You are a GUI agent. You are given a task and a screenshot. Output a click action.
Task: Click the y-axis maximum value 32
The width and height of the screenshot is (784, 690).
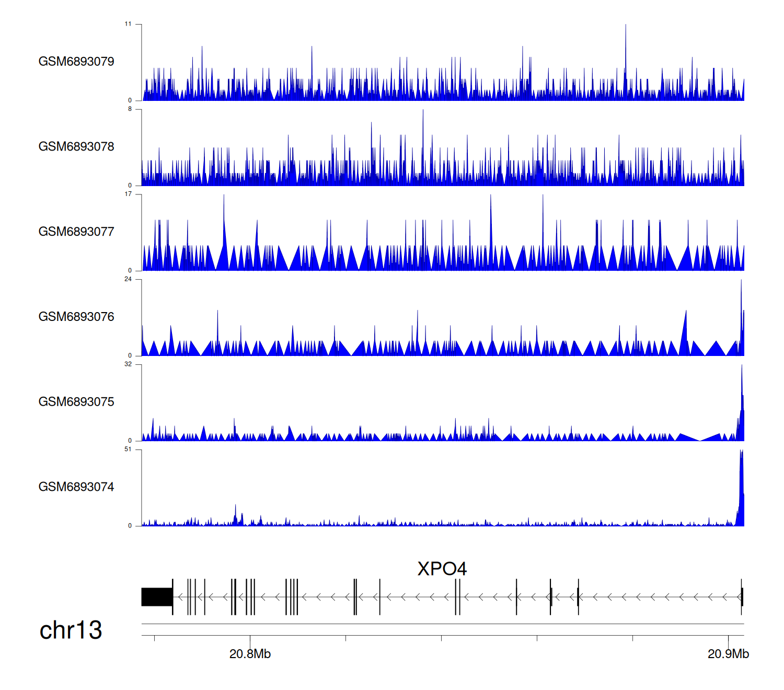pos(128,364)
